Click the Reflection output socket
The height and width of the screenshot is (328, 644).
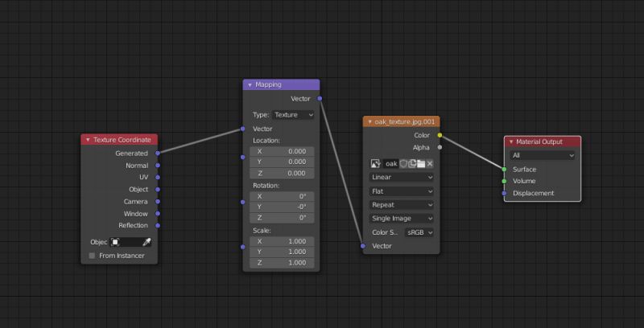(x=158, y=225)
